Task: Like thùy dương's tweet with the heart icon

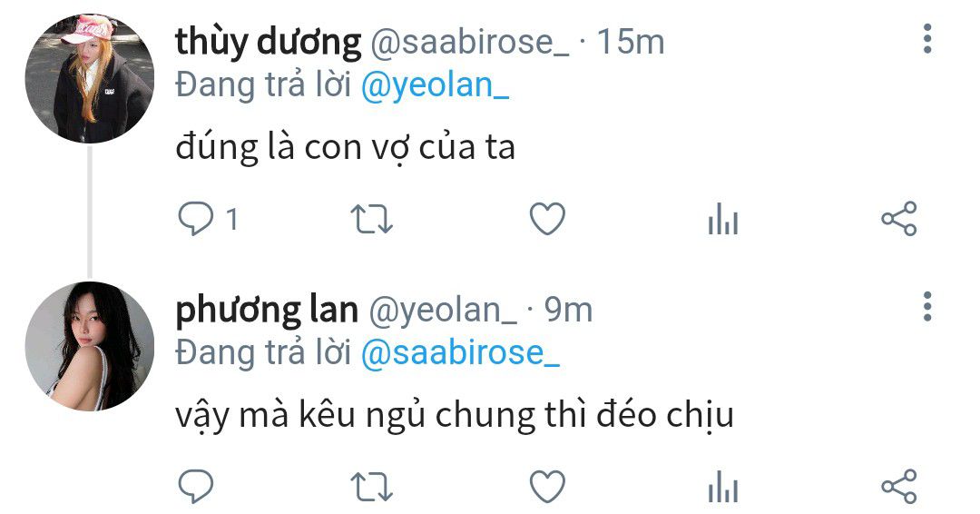Action: [547, 219]
